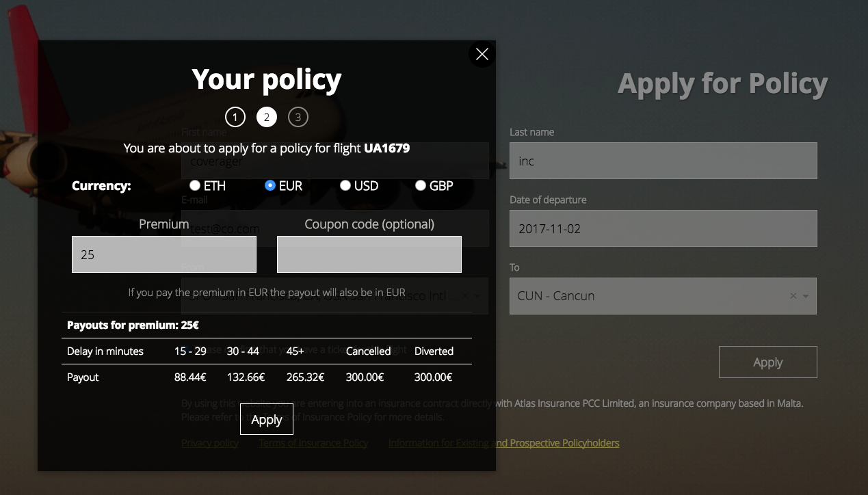The image size is (868, 495).
Task: Open Information for Existing and Prospective Policyholders
Action: [x=503, y=442]
